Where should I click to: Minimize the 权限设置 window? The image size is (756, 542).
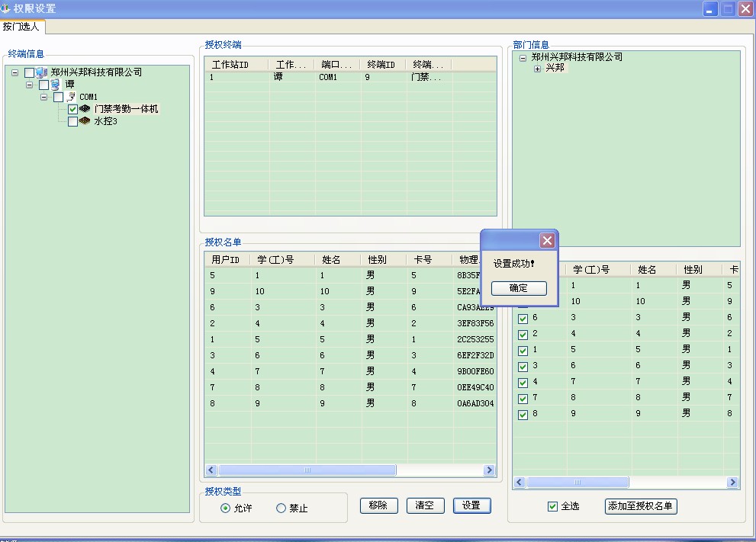pyautogui.click(x=710, y=8)
